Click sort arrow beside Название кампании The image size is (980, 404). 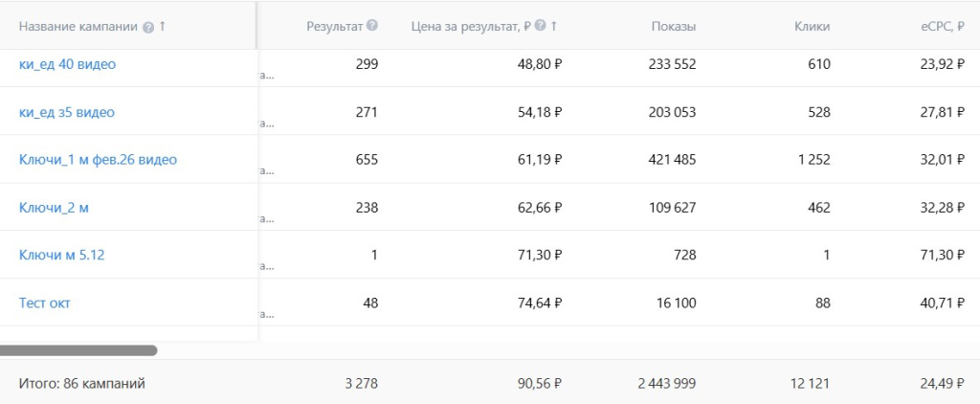click(163, 26)
